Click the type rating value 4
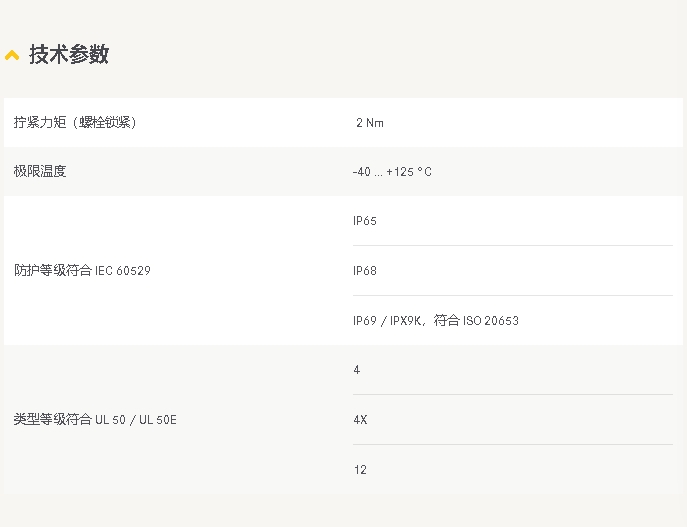Viewport: 687px width, 527px height. [x=357, y=370]
